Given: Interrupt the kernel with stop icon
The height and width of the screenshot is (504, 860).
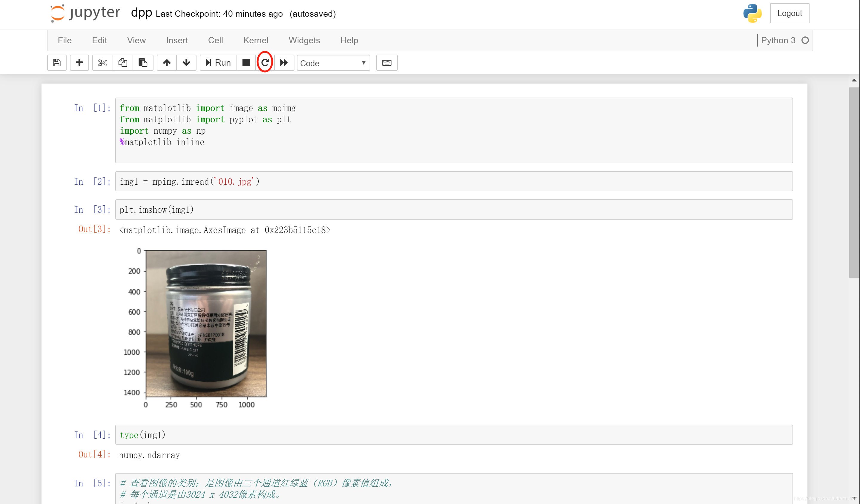Looking at the screenshot, I should click(x=246, y=63).
